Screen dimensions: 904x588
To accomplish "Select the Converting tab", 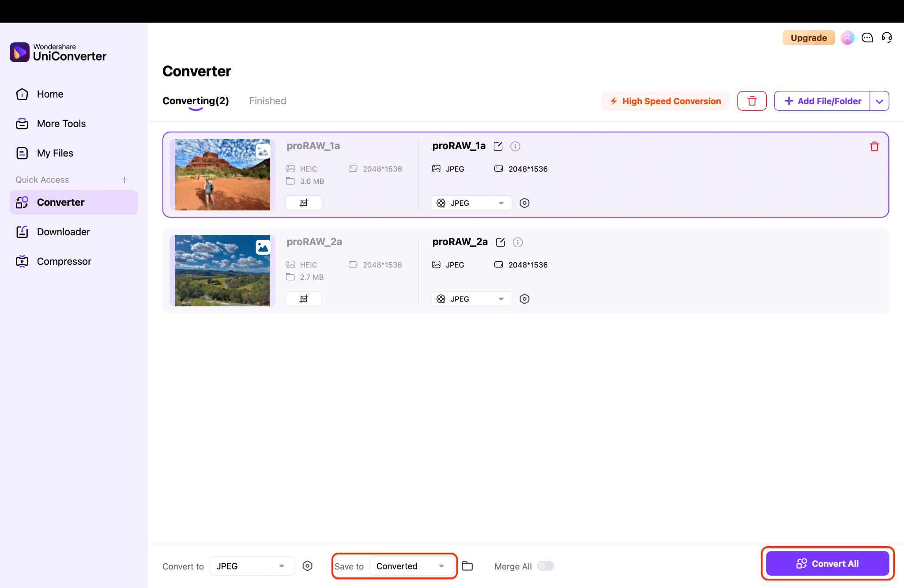I will pyautogui.click(x=195, y=101).
